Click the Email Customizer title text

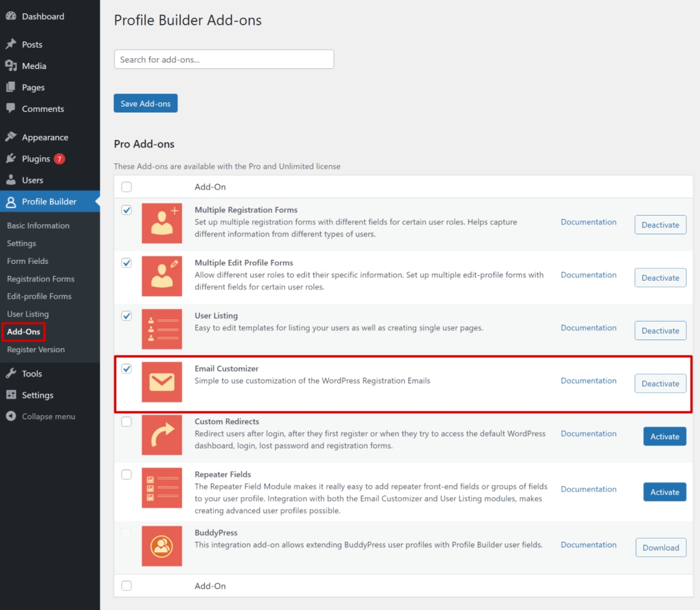pos(226,369)
